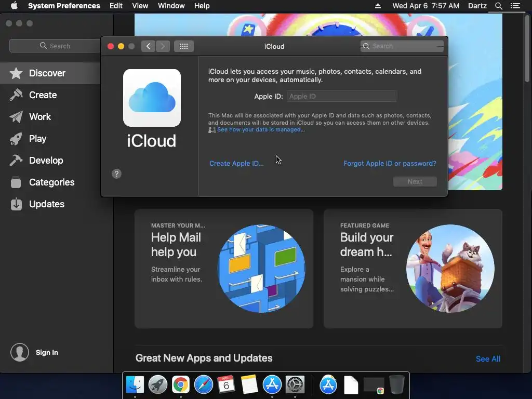This screenshot has height=399, width=532.
Task: Open Finder from the Dock
Action: point(135,385)
